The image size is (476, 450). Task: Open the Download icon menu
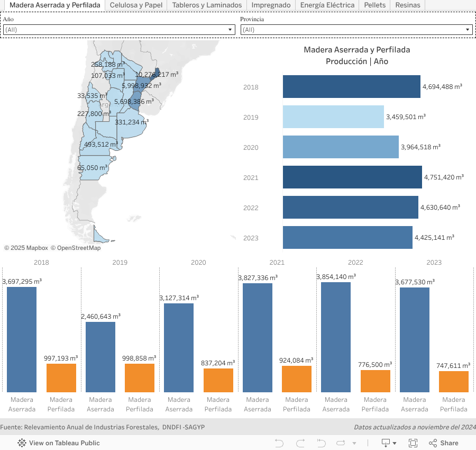389,443
